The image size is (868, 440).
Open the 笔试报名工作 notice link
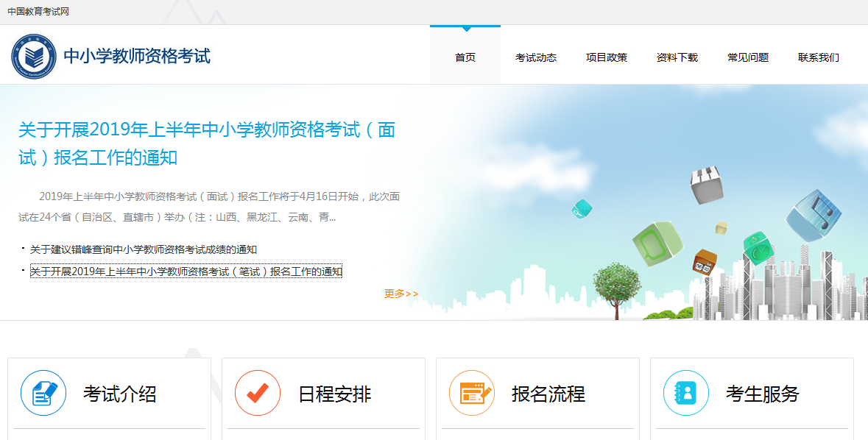(186, 271)
